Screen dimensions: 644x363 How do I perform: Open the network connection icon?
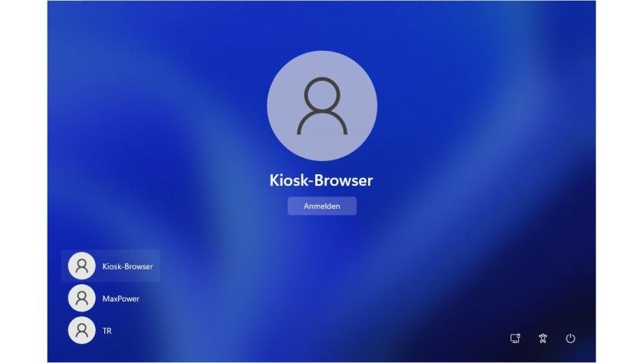[x=515, y=338]
